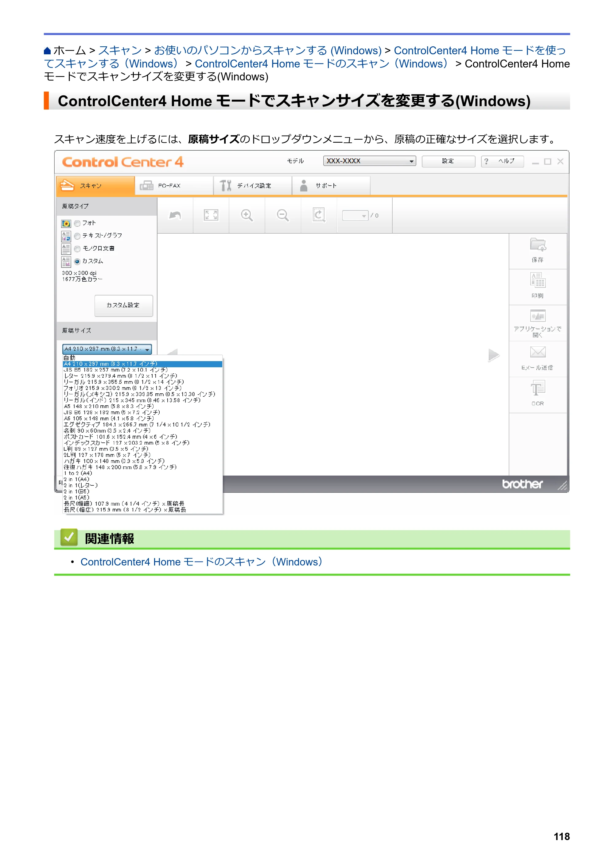Open the page number dropdown in toolbar

click(x=355, y=215)
